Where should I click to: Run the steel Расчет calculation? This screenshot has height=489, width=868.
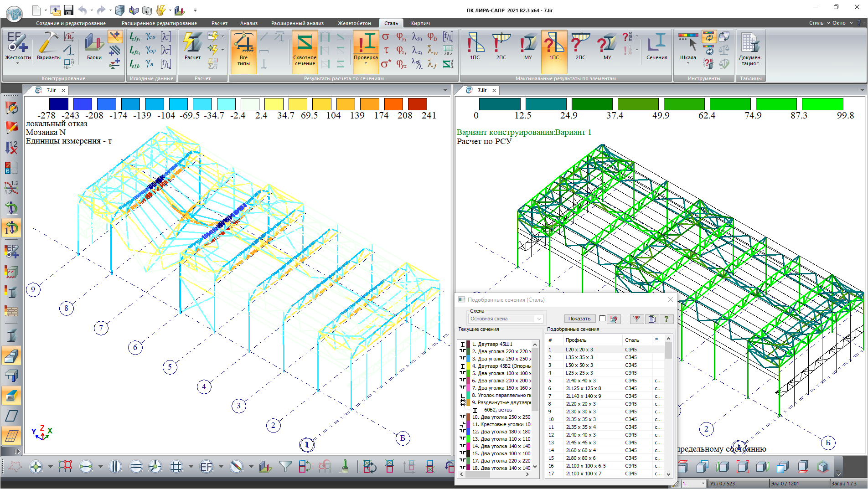coord(192,46)
